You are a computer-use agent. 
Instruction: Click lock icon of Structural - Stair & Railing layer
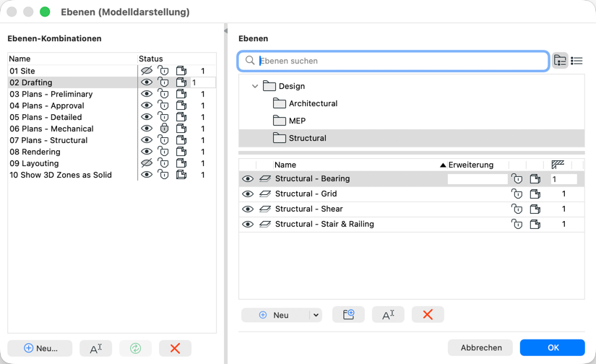click(517, 224)
